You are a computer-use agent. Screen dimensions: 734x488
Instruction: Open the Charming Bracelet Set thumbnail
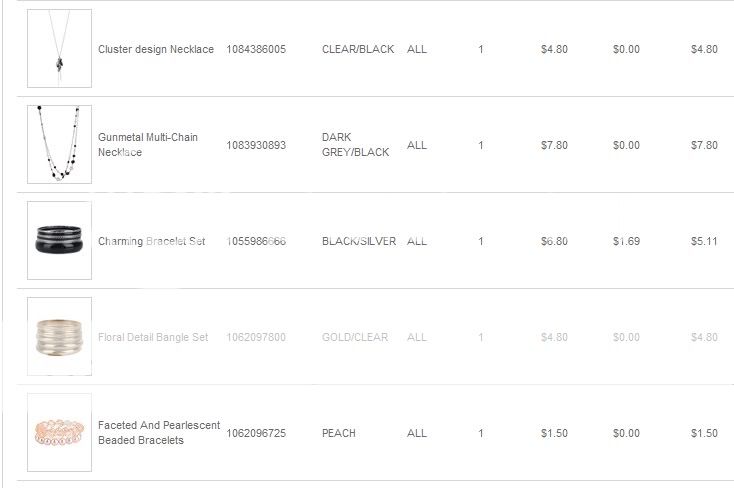point(59,240)
